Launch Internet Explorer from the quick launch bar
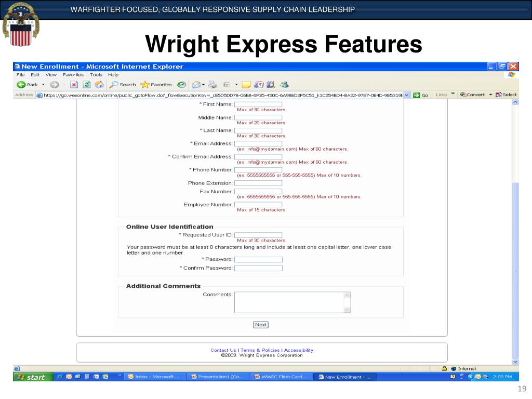The image size is (532, 399). [x=60, y=377]
